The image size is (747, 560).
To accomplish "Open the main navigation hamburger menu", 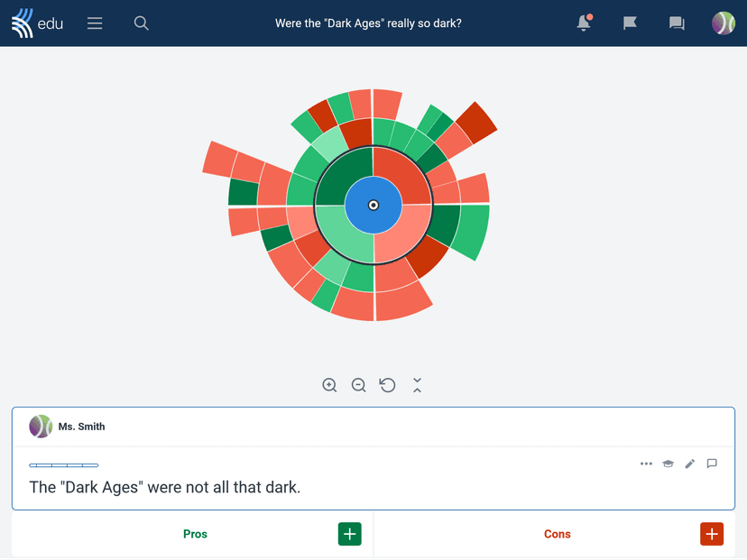I will (x=95, y=23).
